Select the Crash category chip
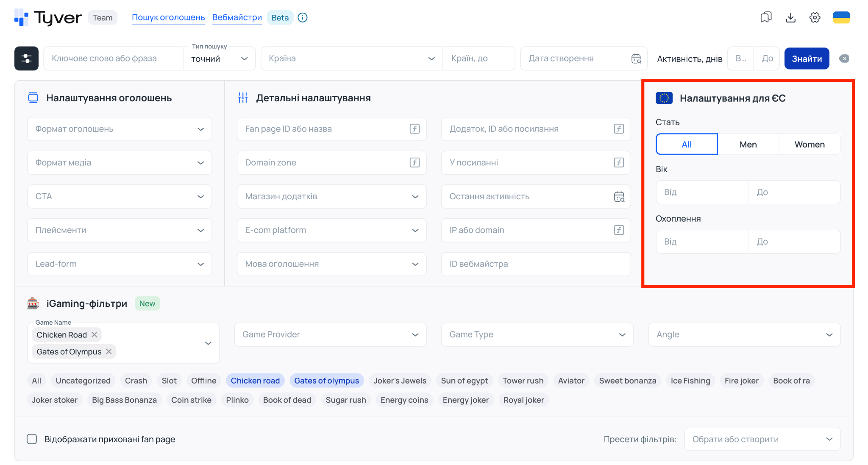 tap(136, 381)
